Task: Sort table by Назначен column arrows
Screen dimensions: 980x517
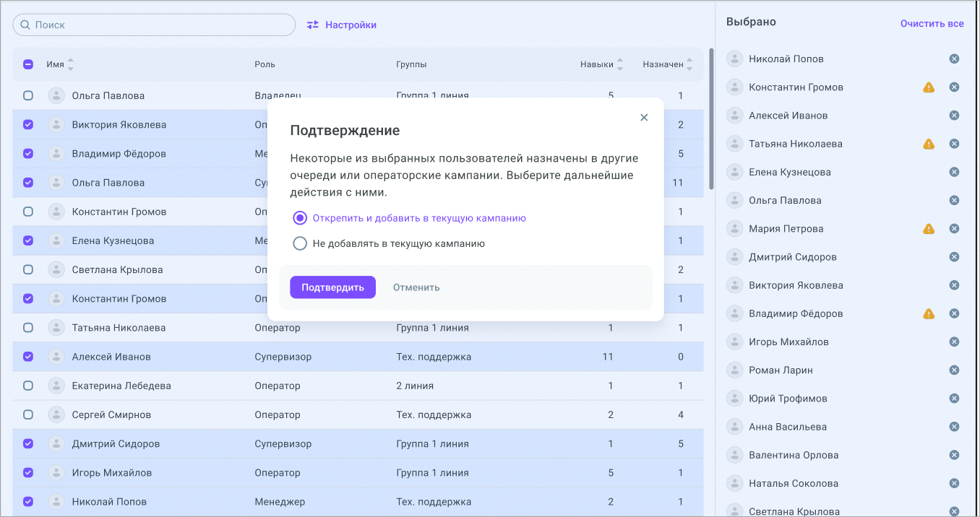Action: [x=689, y=64]
